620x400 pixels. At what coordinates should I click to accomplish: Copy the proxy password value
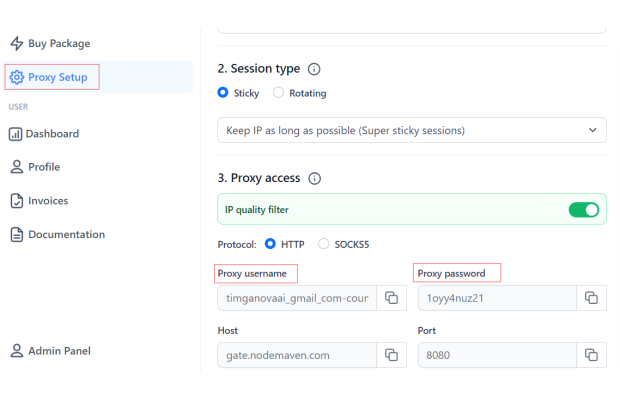tap(591, 298)
